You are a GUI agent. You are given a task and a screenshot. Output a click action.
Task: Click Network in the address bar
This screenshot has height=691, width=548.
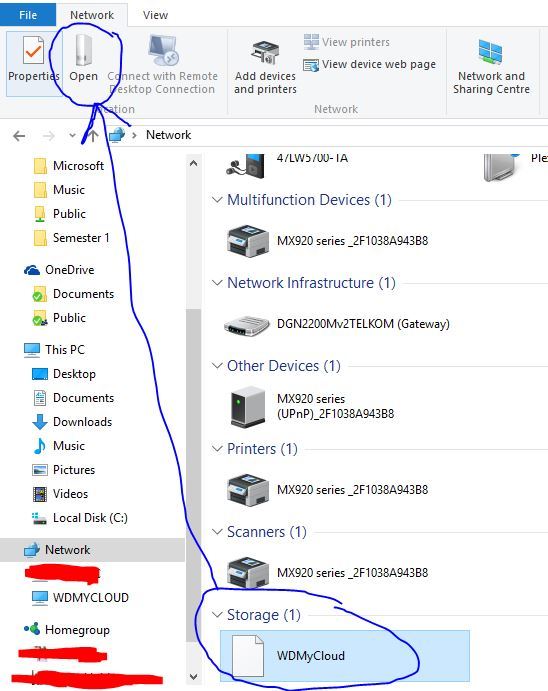pyautogui.click(x=168, y=135)
